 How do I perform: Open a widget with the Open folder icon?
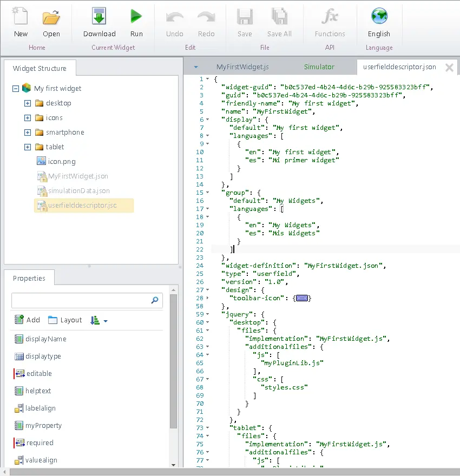(x=51, y=17)
